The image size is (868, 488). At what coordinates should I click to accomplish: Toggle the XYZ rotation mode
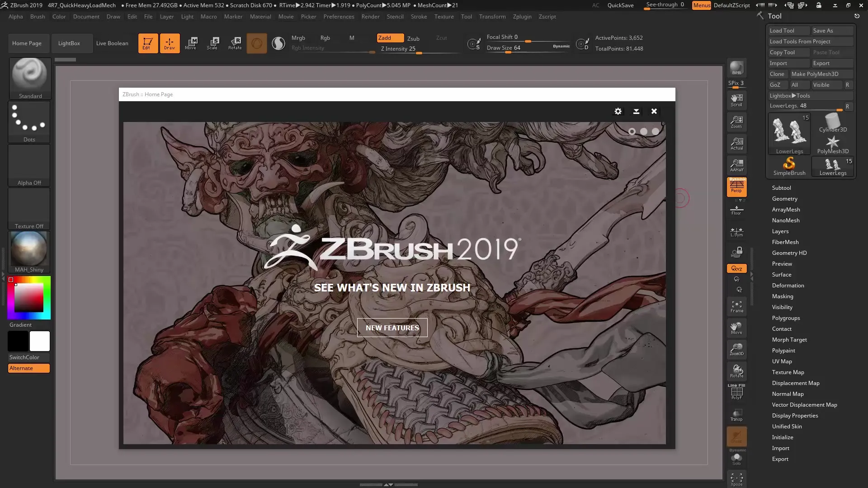(x=736, y=268)
